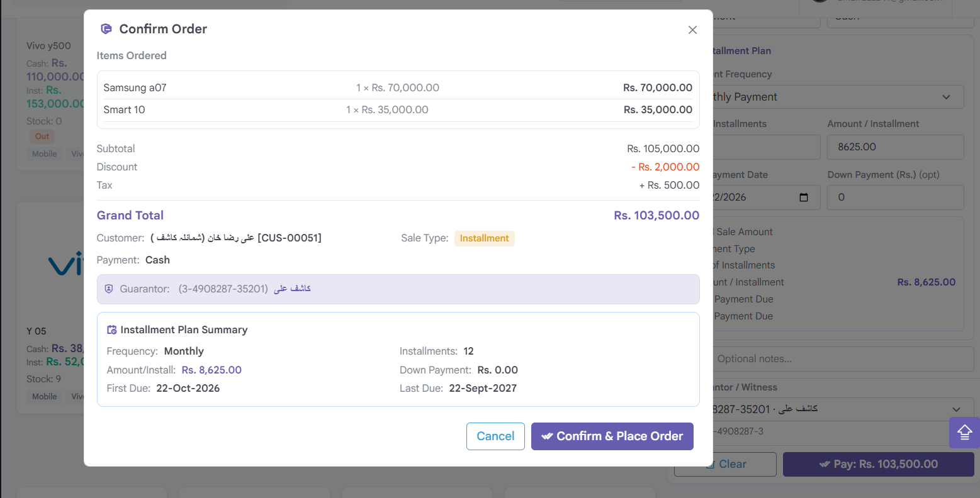Close the Confirm Order dialog with the X
Image resolution: width=980 pixels, height=498 pixels.
[x=692, y=30]
